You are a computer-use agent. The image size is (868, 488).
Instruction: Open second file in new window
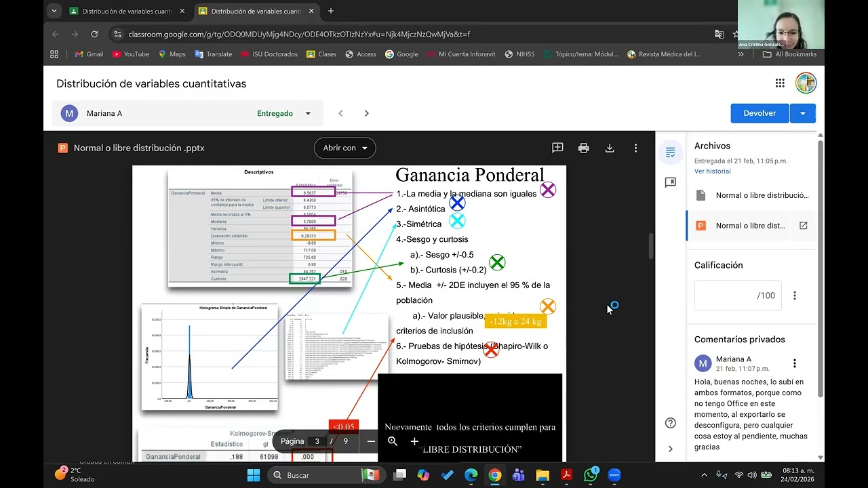[x=803, y=226]
